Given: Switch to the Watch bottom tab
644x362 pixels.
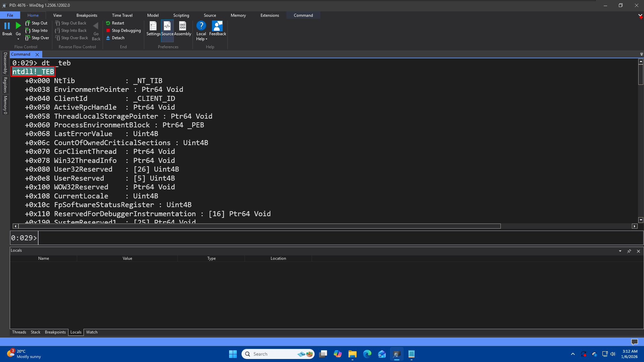Looking at the screenshot, I should click(92, 332).
